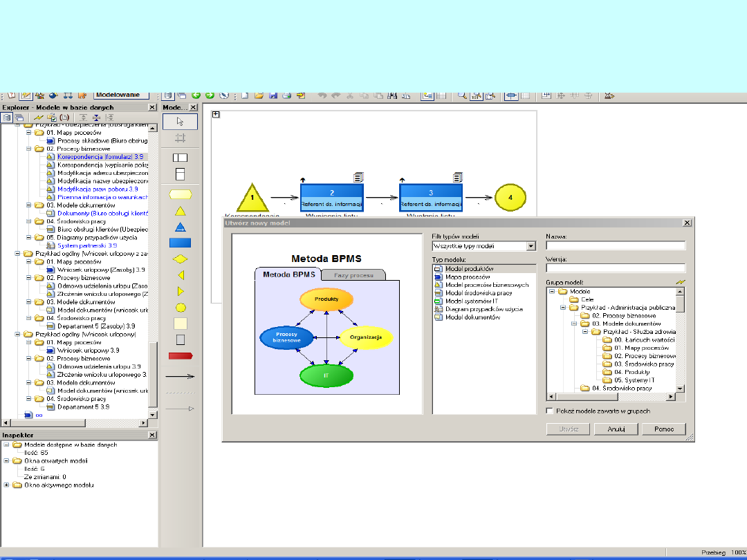
Task: Enable 'Pokaż modele zawarte w grupach' checkbox
Action: click(x=550, y=411)
